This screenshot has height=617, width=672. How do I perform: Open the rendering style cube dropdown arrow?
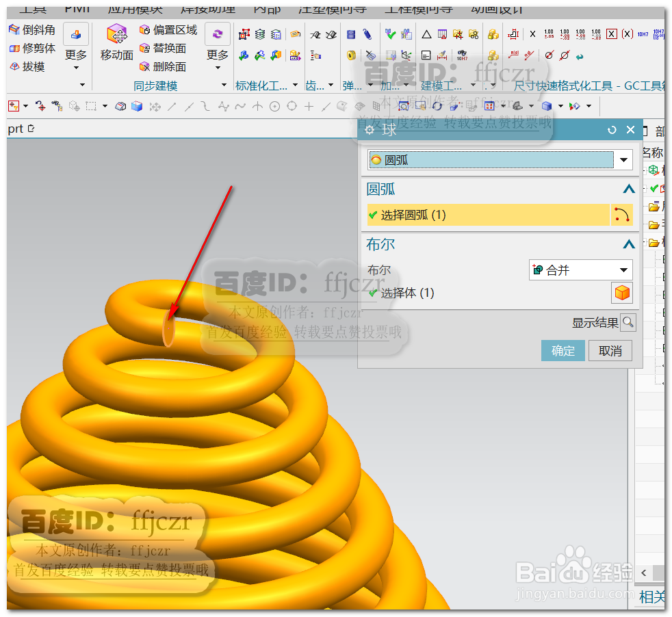(x=560, y=106)
